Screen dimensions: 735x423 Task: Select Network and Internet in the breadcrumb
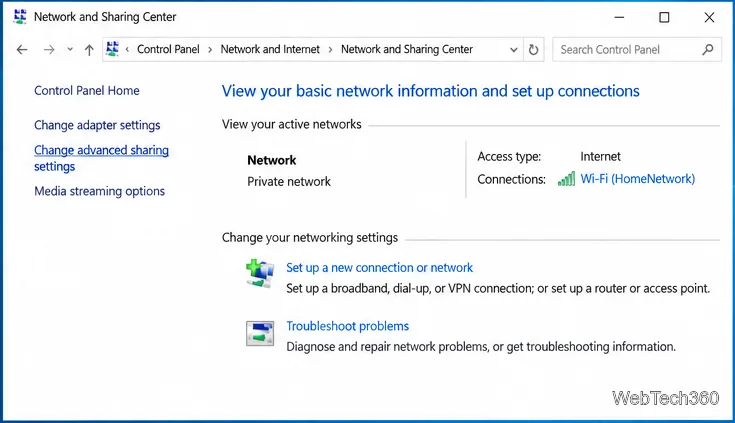[270, 49]
